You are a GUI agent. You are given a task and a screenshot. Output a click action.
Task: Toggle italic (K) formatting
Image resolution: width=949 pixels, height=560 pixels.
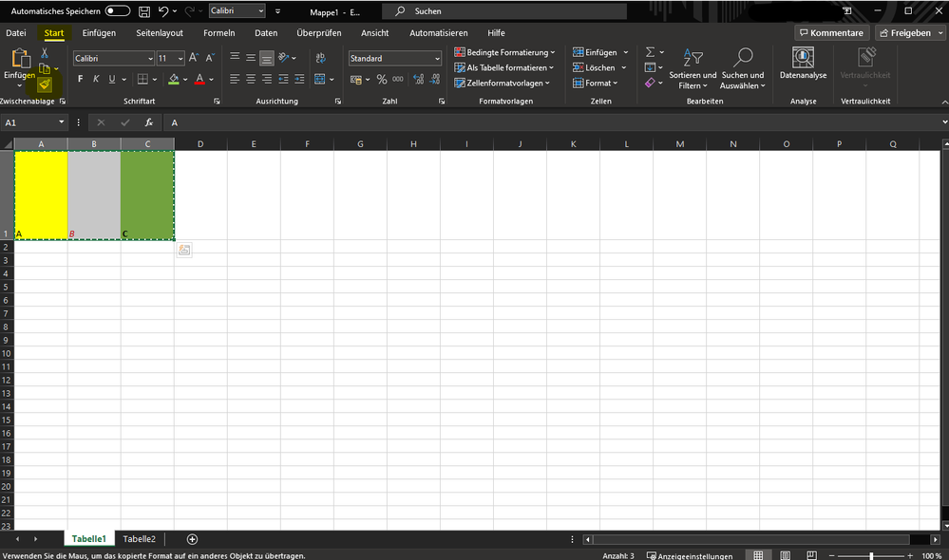[x=96, y=79]
